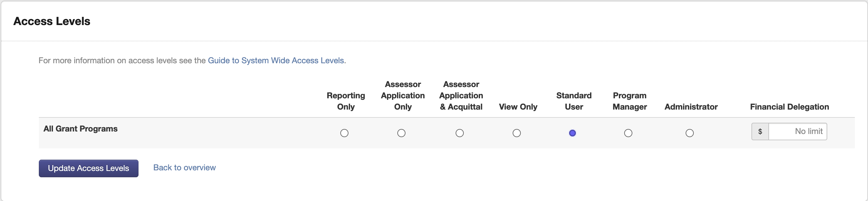Click the Administrator column header text
The width and height of the screenshot is (868, 201).
tap(691, 107)
